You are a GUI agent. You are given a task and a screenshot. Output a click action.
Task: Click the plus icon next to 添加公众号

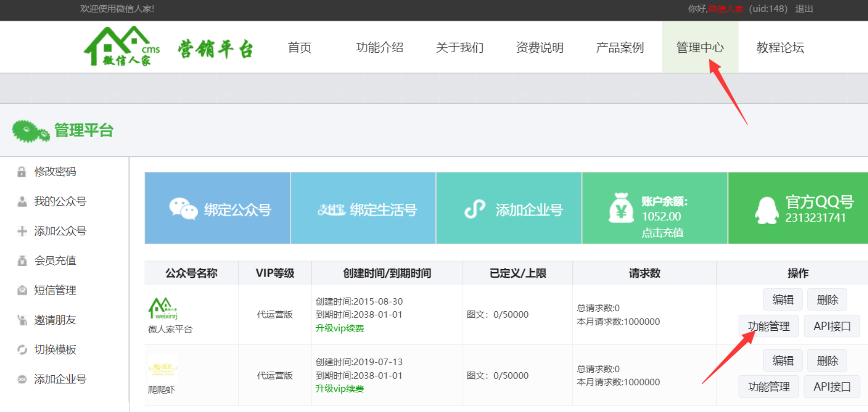pos(22,231)
